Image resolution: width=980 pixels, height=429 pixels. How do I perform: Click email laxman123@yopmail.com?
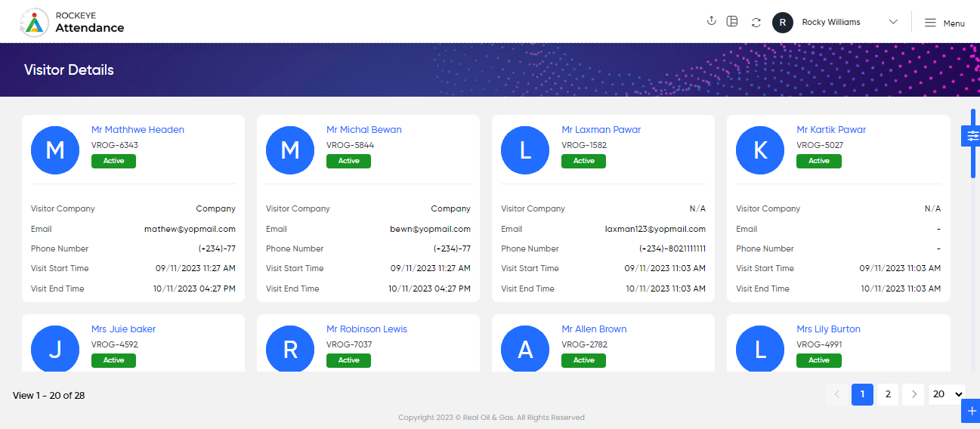pos(655,229)
